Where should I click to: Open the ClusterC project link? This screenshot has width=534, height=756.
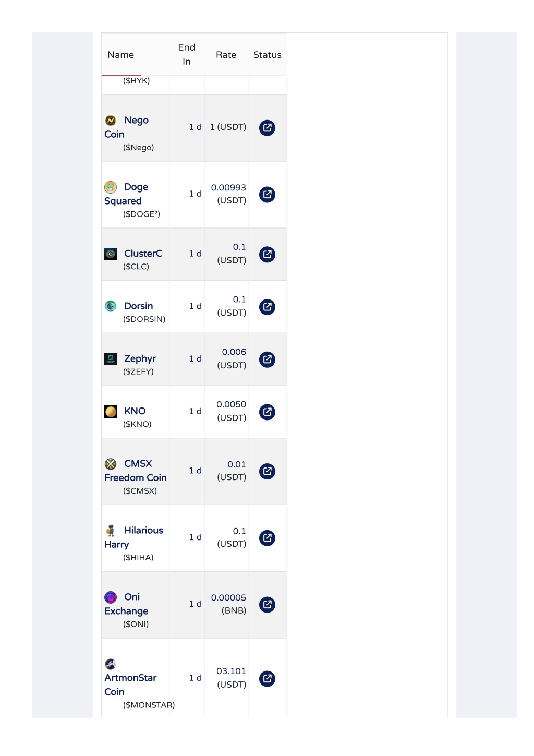point(143,254)
